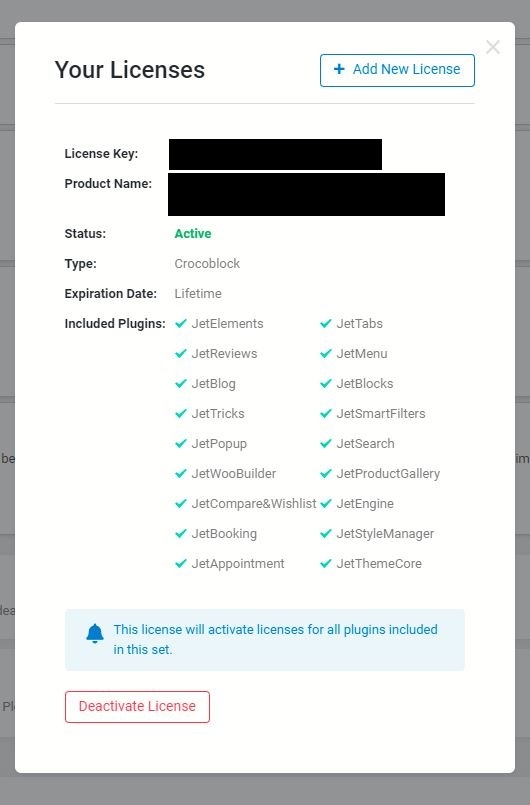Click the checkmark beside JetWooBuilder
Screen dimensions: 530x805
[181, 473]
